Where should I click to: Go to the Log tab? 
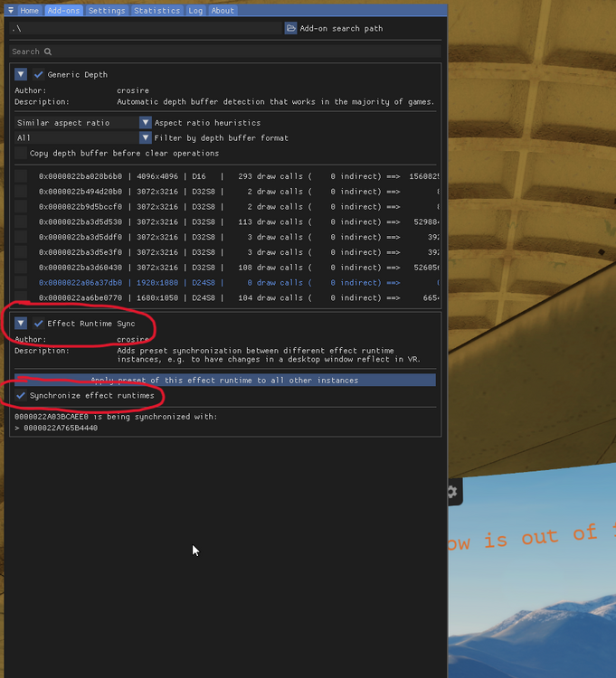click(x=195, y=10)
